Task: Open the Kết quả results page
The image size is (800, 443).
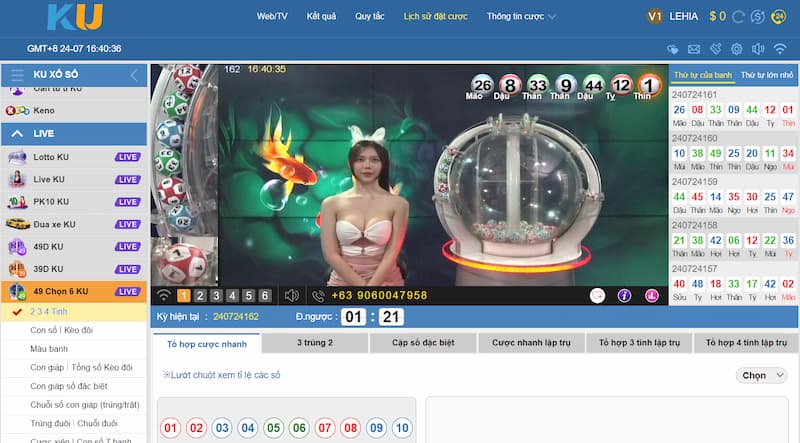Action: 321,16
